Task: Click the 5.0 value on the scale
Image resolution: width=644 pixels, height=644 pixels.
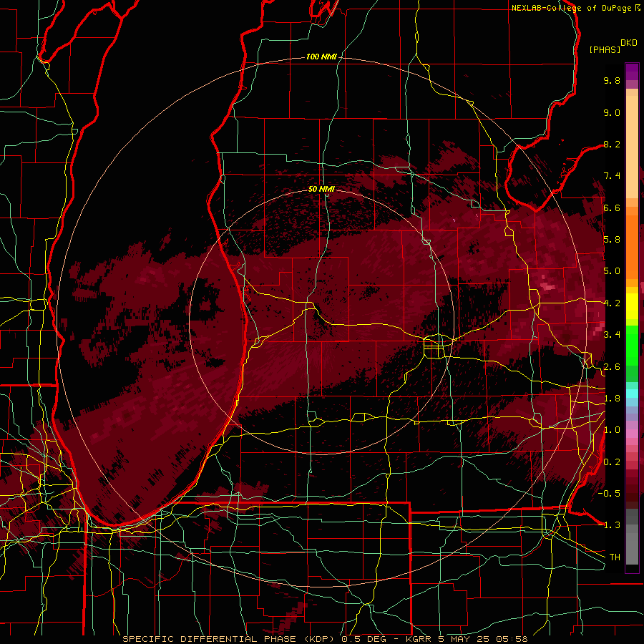Action: pos(612,271)
